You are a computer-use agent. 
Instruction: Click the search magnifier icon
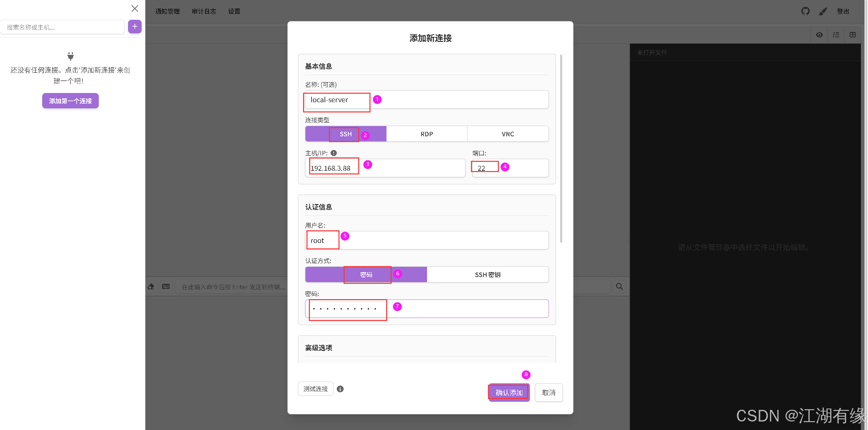click(619, 287)
